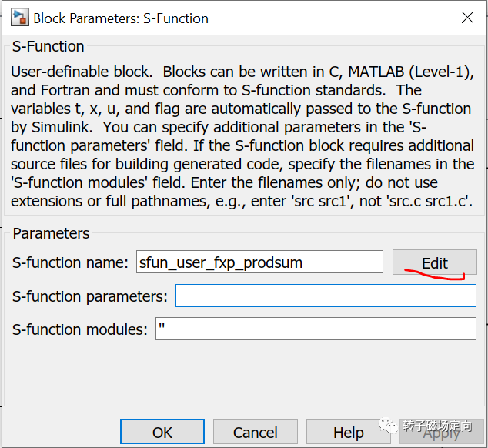Click the 'S-function modules:' label
This screenshot has height=448, width=488.
click(x=80, y=329)
